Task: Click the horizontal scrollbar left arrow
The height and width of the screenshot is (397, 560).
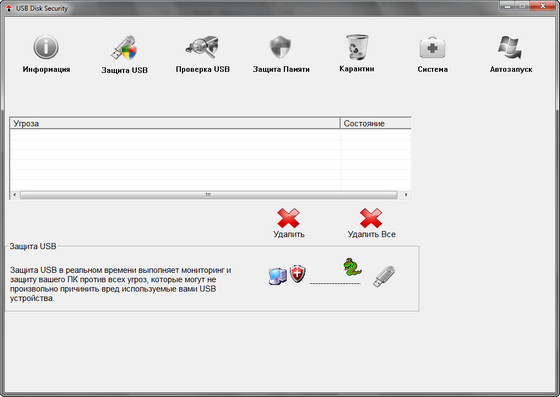Action: [14, 195]
